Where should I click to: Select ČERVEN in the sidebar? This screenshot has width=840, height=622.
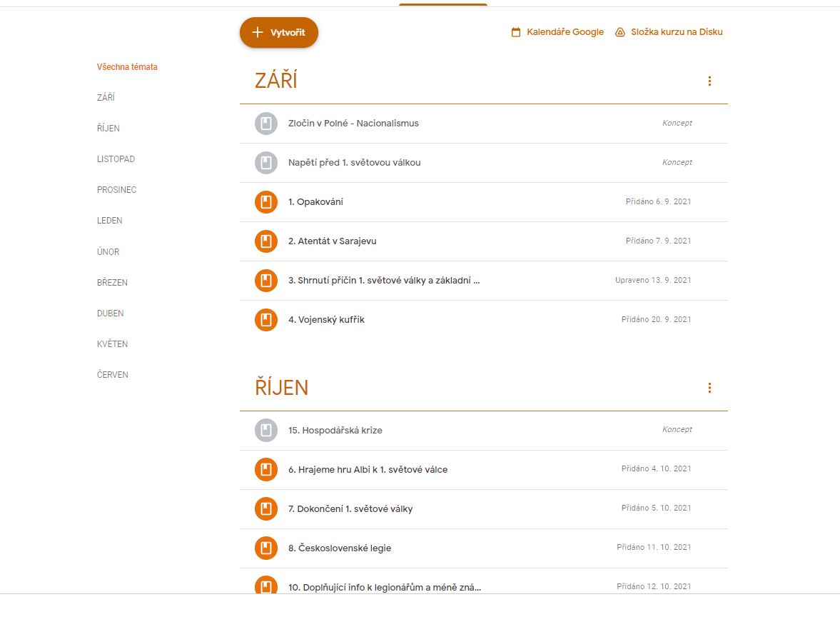tap(113, 375)
